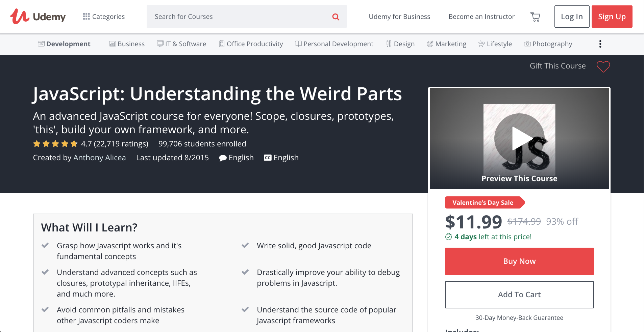Select the Business category
The width and height of the screenshot is (644, 332).
point(127,44)
